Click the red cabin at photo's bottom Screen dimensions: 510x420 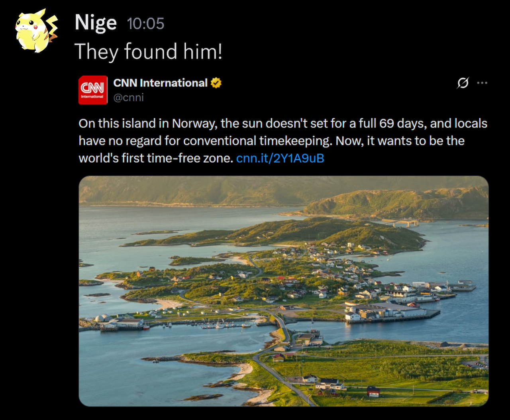[x=373, y=392]
